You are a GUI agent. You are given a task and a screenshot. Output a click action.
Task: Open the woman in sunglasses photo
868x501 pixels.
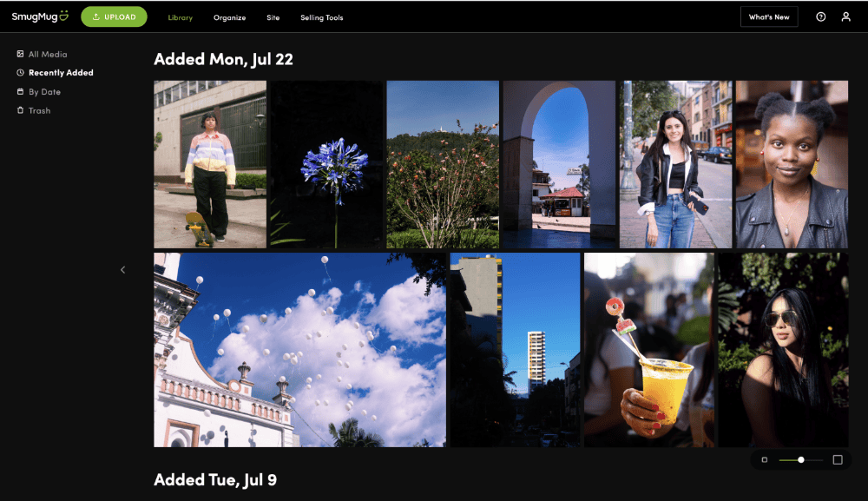click(x=783, y=350)
